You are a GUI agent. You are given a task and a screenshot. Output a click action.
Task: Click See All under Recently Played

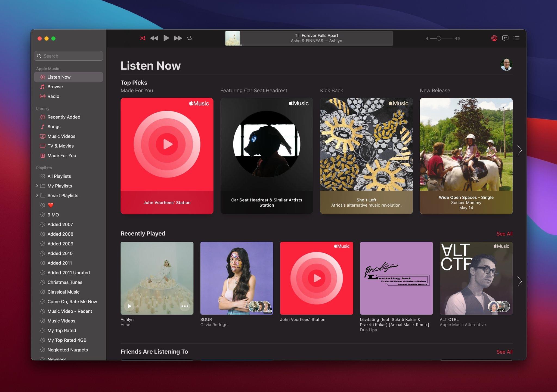[505, 233]
